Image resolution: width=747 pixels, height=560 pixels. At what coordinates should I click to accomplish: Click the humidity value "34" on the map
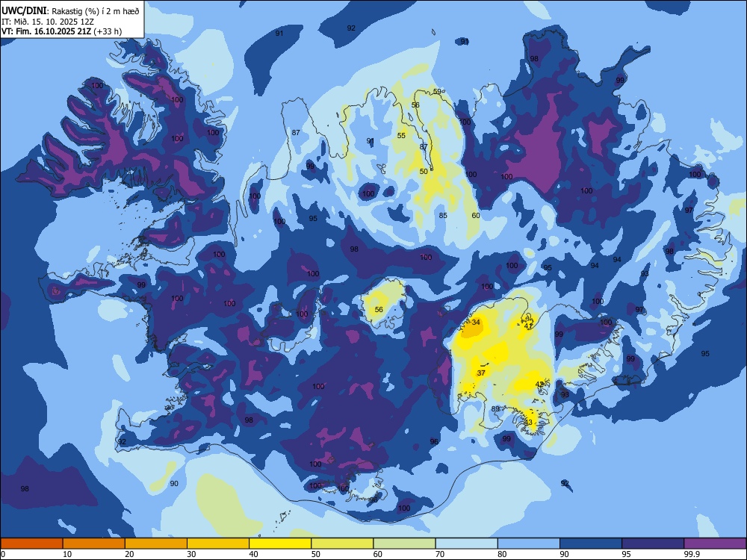[476, 323]
